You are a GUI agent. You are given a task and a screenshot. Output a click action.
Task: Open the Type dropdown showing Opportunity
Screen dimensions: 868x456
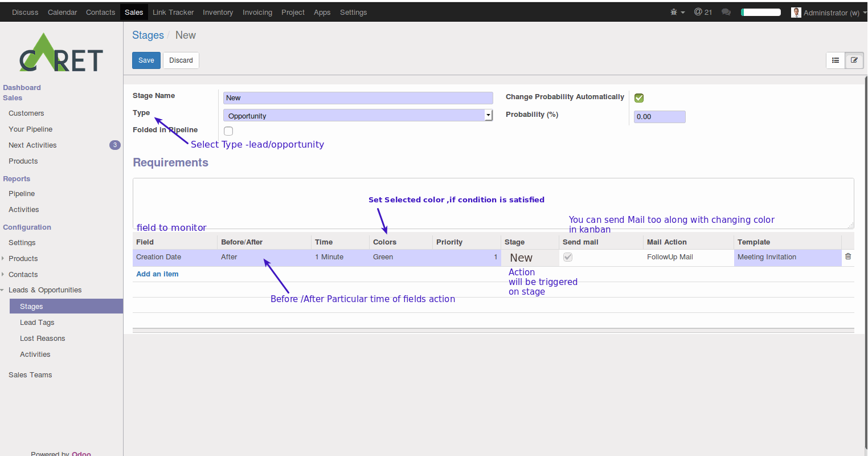tap(358, 116)
